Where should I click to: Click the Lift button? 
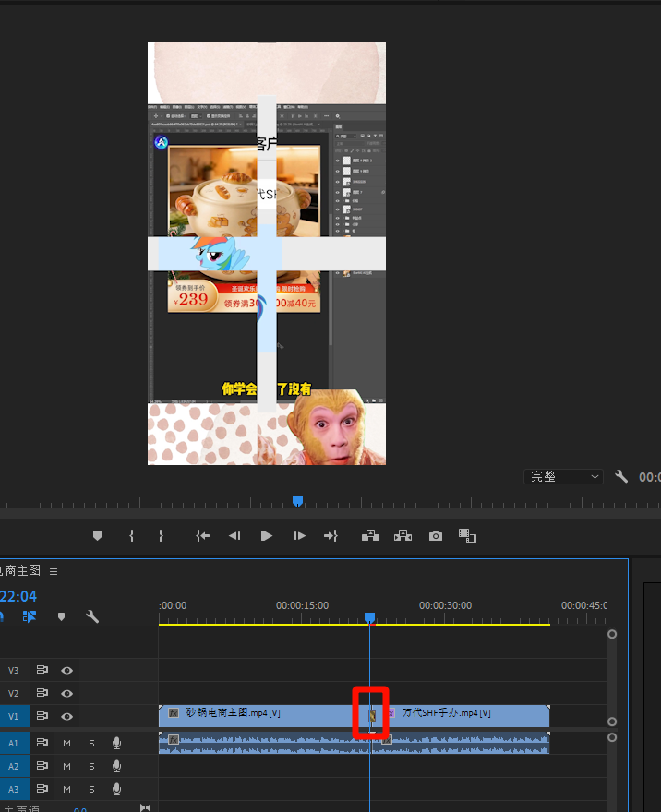click(x=370, y=536)
